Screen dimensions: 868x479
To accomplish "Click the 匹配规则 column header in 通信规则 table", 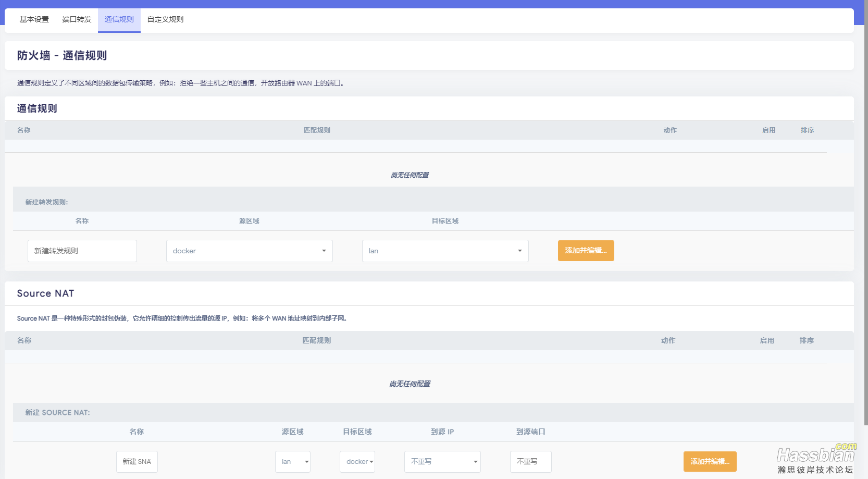I will click(x=317, y=130).
